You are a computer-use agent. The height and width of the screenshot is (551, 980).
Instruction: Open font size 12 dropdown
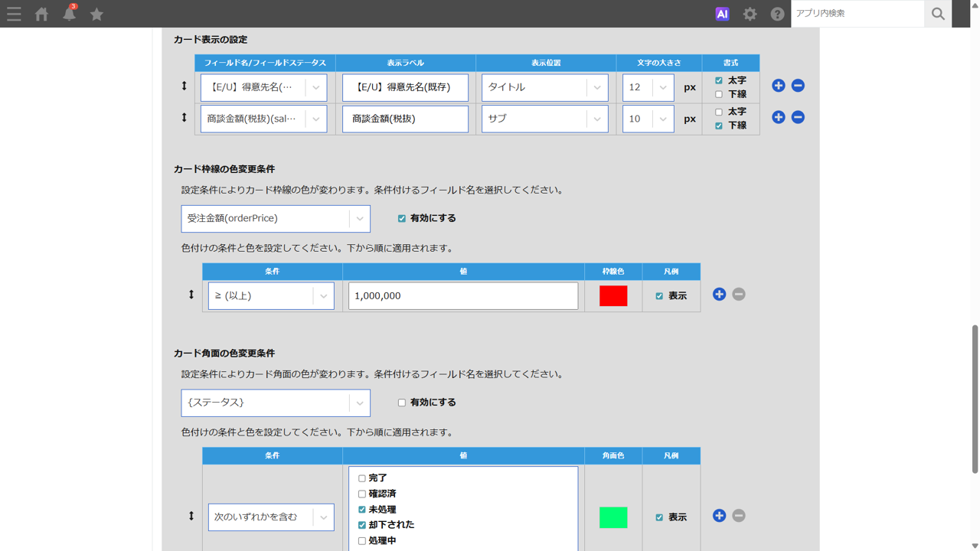648,87
